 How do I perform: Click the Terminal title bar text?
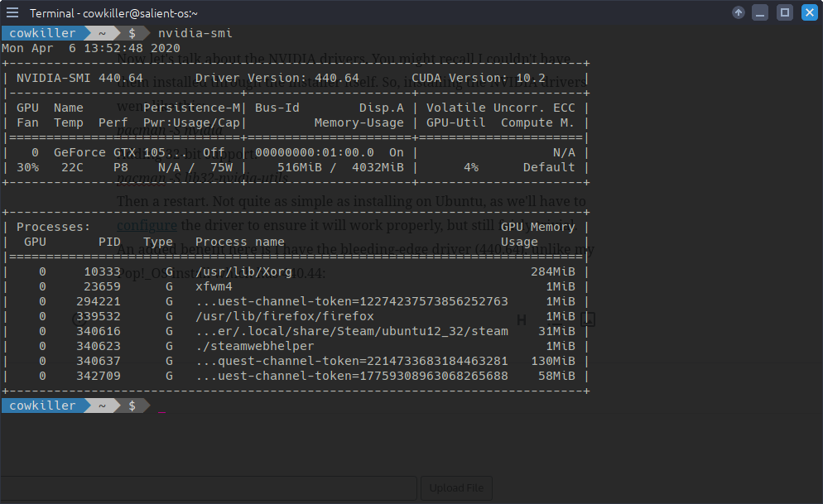tap(113, 13)
